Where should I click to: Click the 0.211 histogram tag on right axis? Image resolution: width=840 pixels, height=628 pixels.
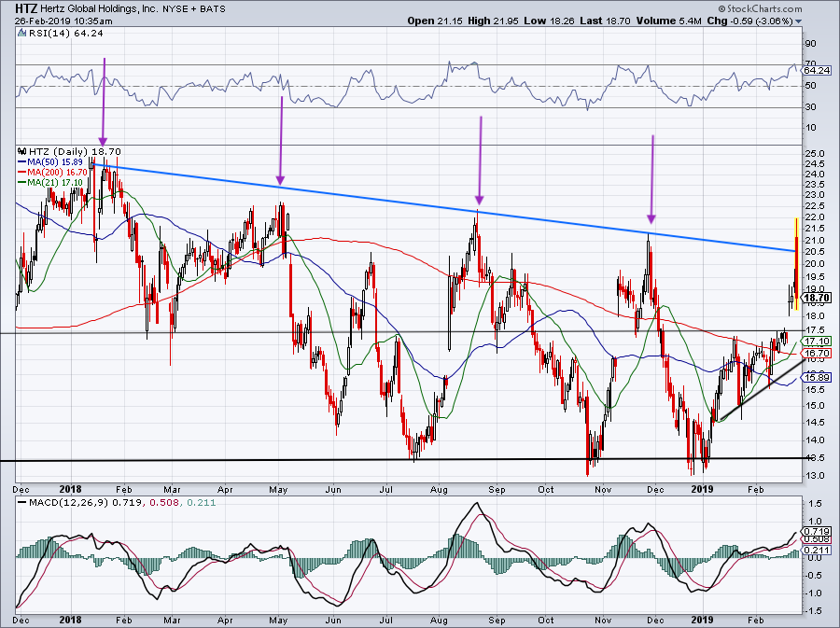[x=817, y=550]
